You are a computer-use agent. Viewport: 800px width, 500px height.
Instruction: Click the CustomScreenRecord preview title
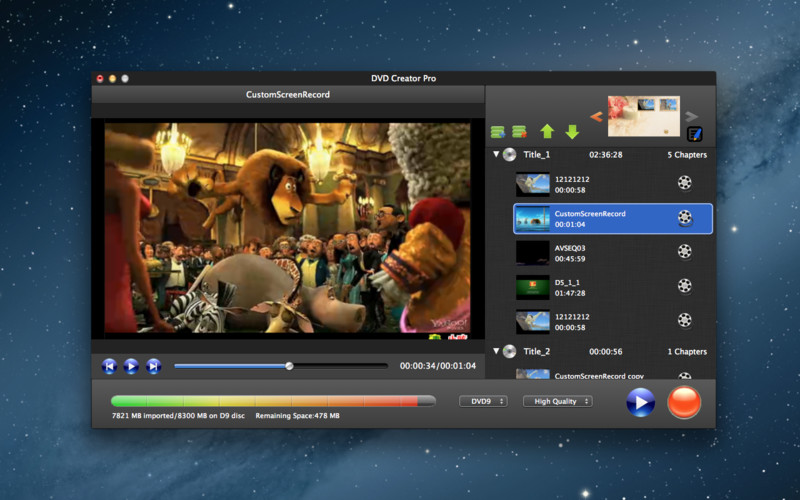click(288, 94)
